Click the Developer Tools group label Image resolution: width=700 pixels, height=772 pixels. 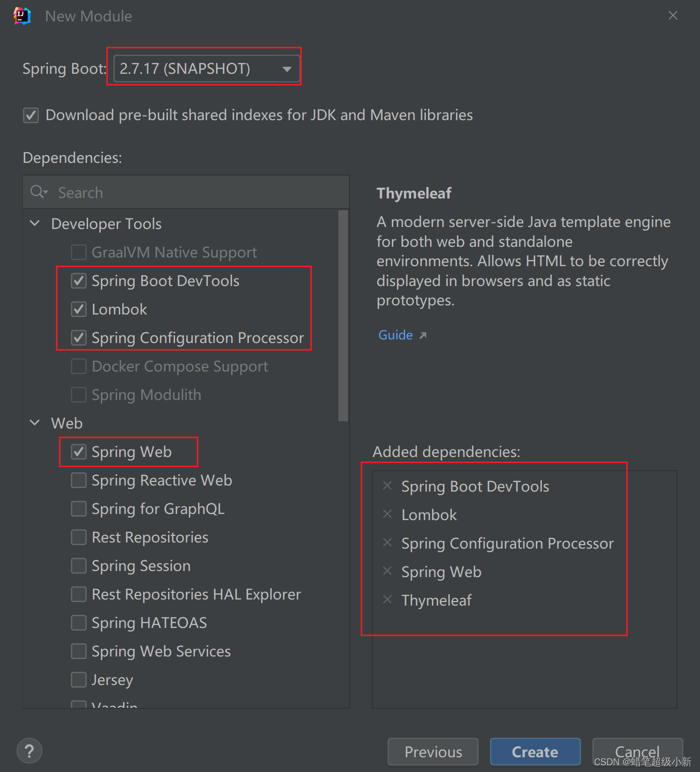tap(106, 223)
